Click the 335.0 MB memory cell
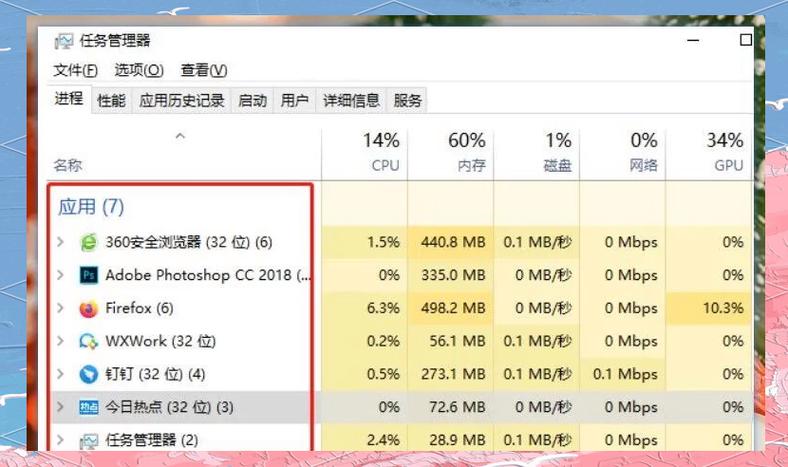This screenshot has width=788, height=467. [x=450, y=275]
